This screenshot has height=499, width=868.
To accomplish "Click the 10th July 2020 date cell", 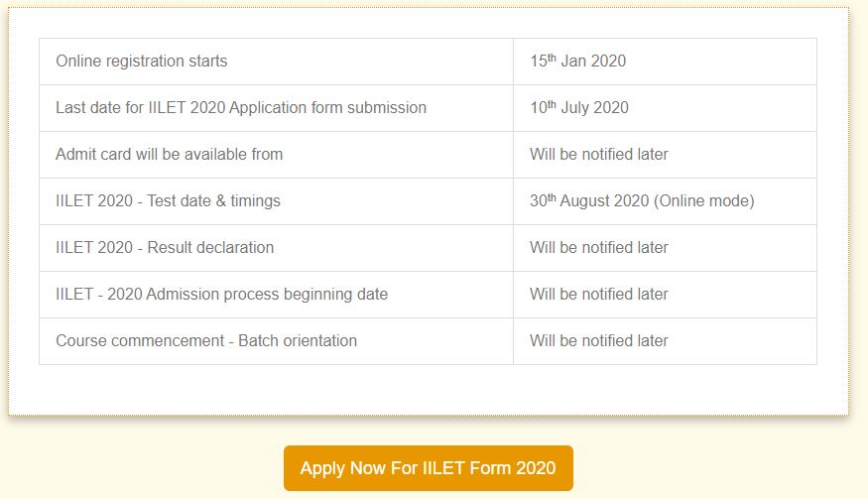I will point(578,108).
